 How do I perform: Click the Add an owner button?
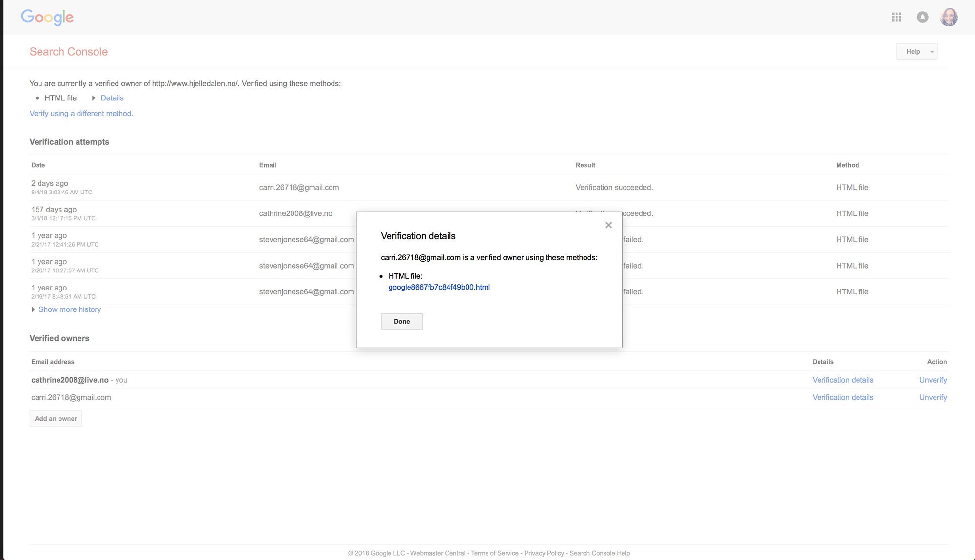56,419
